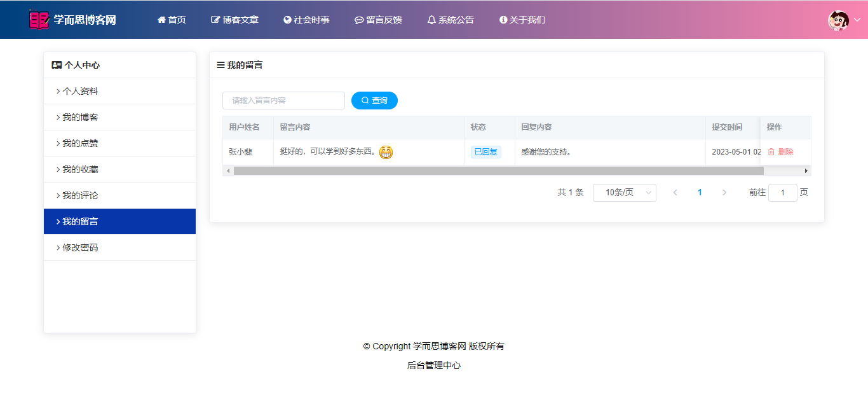The width and height of the screenshot is (868, 397).
Task: Go to previous page arrow
Action: (x=675, y=193)
